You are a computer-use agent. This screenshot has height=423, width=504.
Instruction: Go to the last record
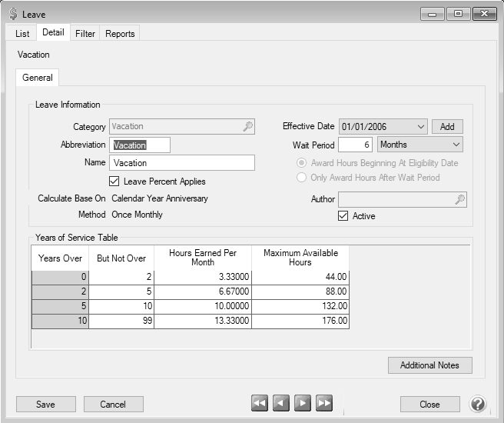(324, 403)
